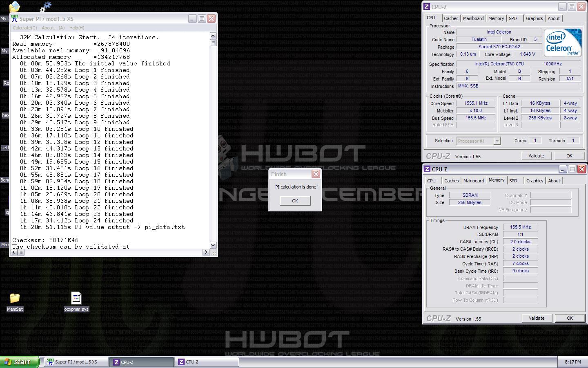Open the folder icon at top-left desktop
The height and width of the screenshot is (368, 588).
point(14,7)
